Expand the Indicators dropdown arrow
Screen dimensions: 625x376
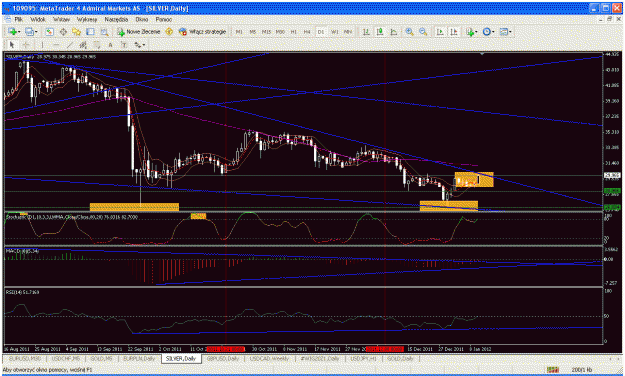click(x=476, y=32)
